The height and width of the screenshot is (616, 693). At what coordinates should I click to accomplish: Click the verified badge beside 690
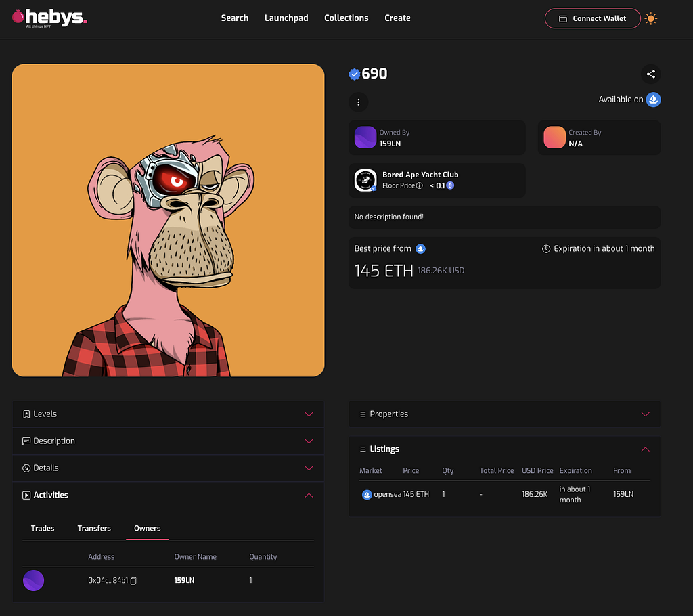point(354,74)
